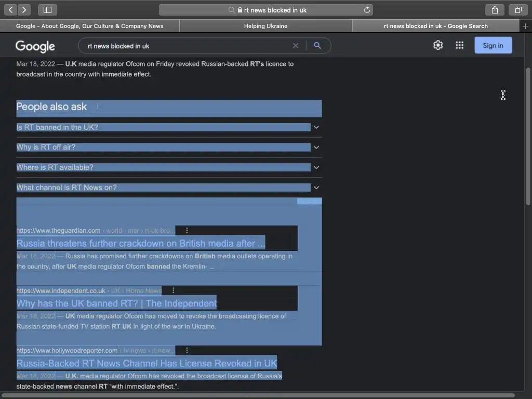Toggle the Safari sidebar button
Viewport: 532px width, 399px height.
coord(47,10)
